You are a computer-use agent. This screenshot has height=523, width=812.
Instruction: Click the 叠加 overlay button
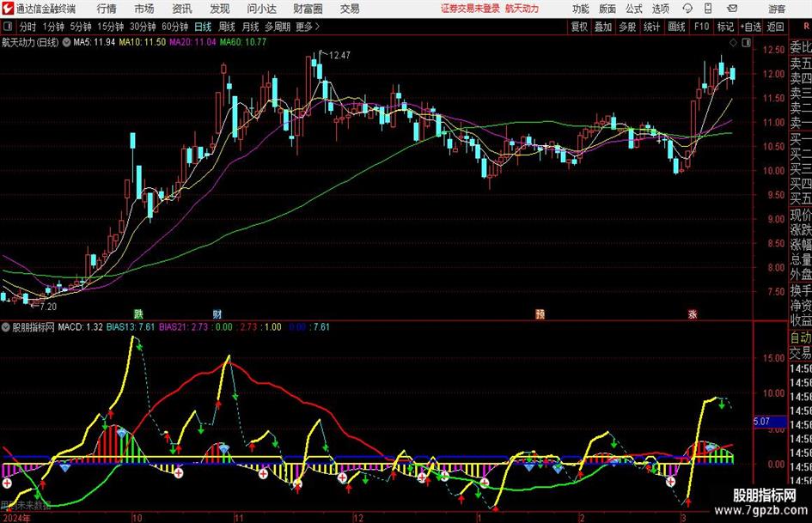(x=603, y=27)
